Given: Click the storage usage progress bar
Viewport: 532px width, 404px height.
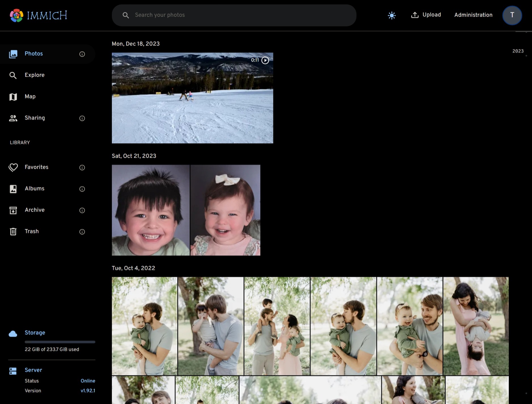Looking at the screenshot, I should click(x=60, y=342).
